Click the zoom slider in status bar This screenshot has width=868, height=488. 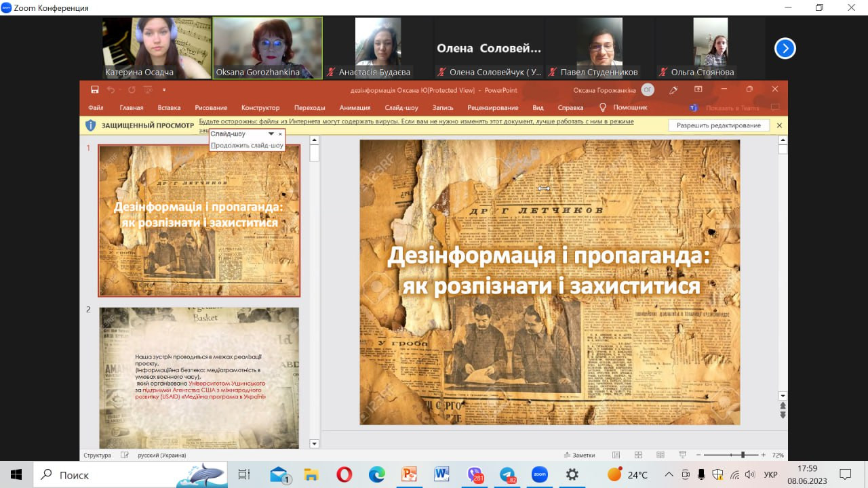point(743,455)
